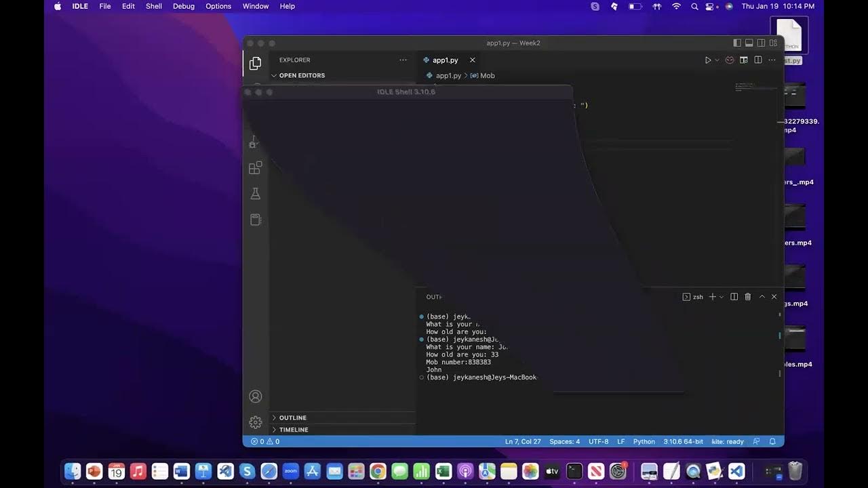The height and width of the screenshot is (488, 868).
Task: Open the clock showing Thu Jan 19
Action: coord(778,6)
